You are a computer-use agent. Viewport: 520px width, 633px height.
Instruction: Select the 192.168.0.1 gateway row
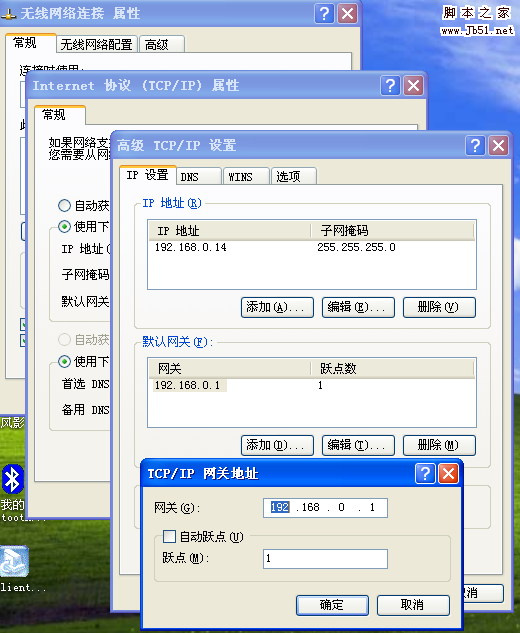pyautogui.click(x=312, y=385)
